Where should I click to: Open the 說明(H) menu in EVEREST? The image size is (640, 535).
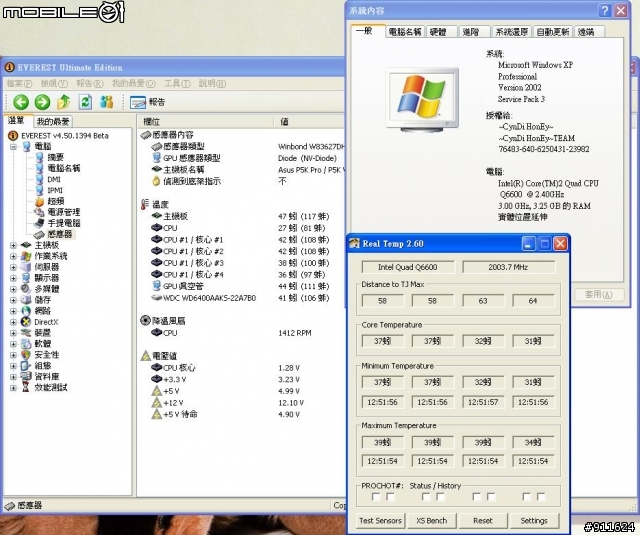point(212,83)
